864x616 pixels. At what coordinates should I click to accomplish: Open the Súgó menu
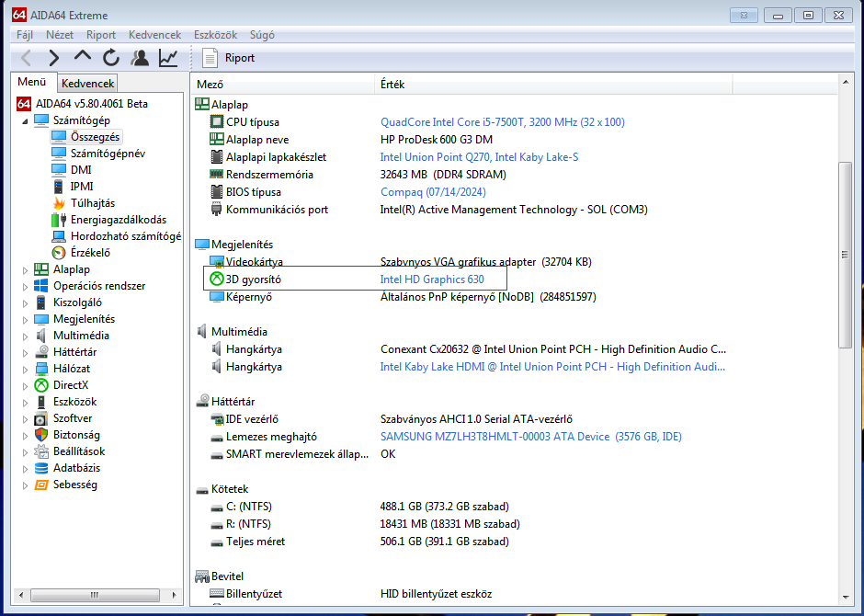coord(262,35)
